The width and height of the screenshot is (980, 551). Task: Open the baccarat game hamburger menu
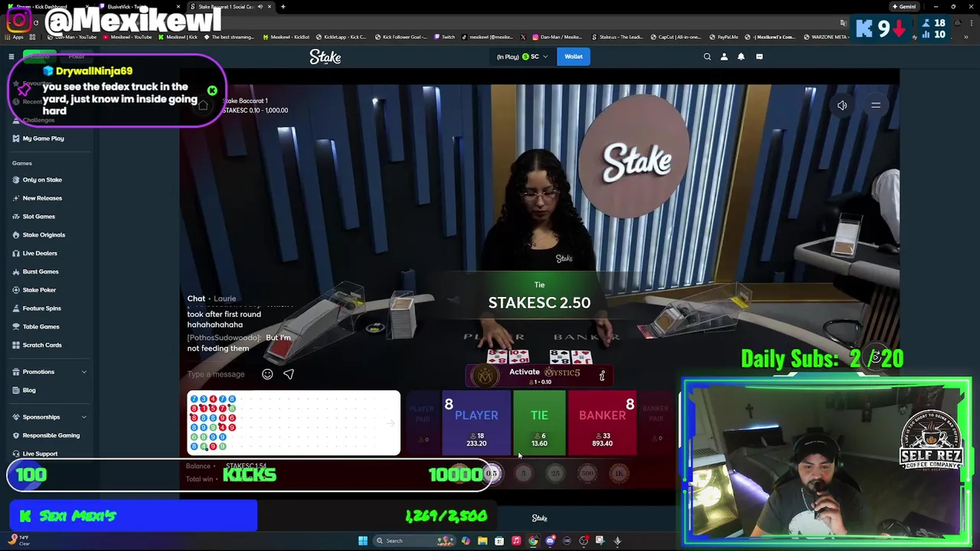[x=876, y=106]
